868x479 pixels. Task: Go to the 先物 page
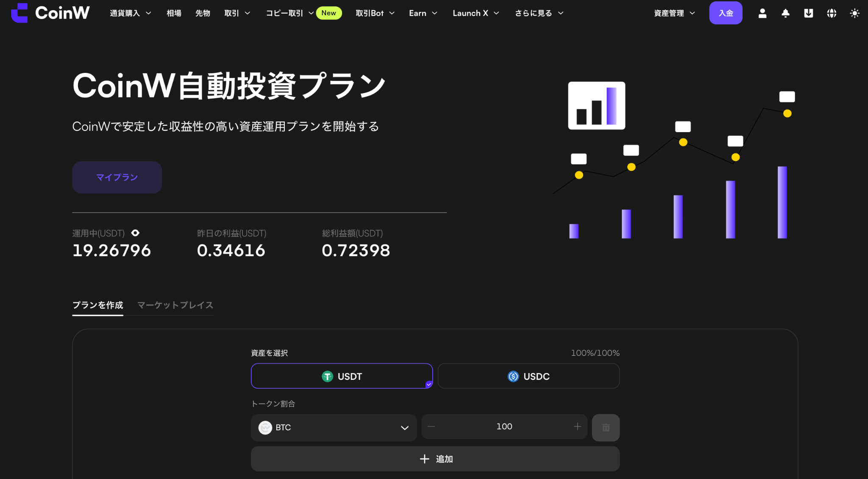click(203, 13)
